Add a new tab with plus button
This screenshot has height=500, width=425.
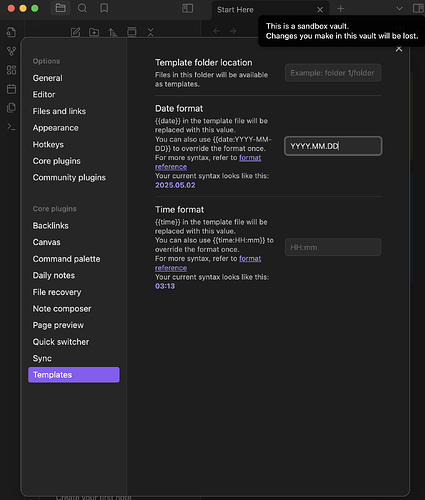tap(340, 9)
